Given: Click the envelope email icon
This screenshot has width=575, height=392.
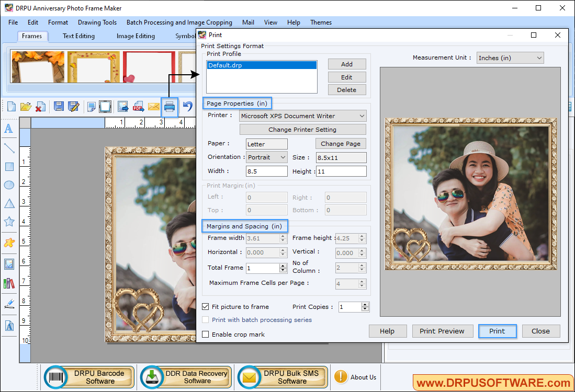Looking at the screenshot, I should click(153, 107).
